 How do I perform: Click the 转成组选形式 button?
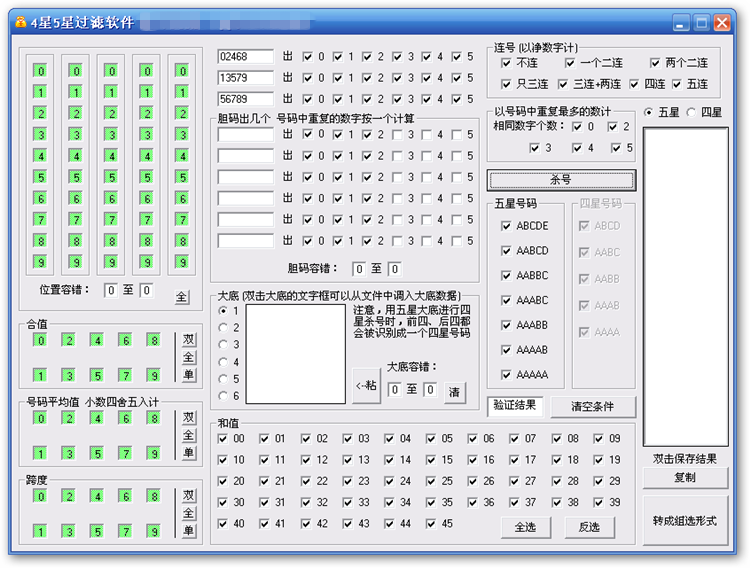point(685,521)
